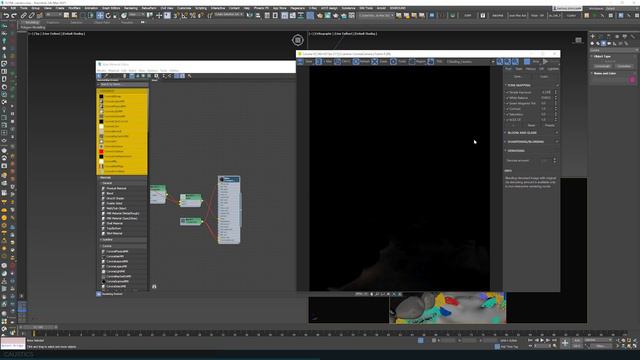
Task: Click the ViewCube home icon in left viewport
Action: [x=298, y=40]
